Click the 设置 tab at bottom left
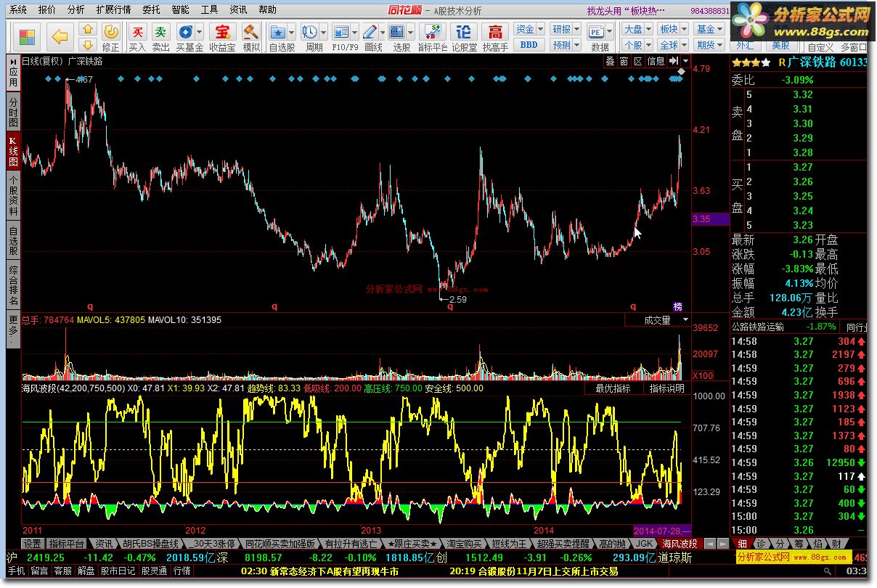 coord(33,544)
